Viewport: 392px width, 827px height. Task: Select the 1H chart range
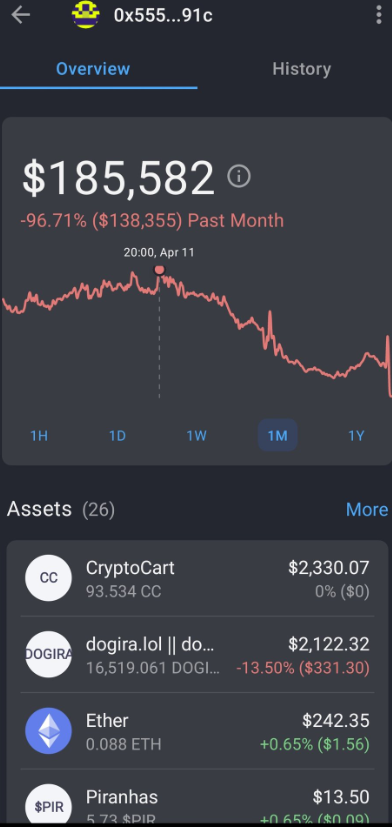(x=39, y=436)
